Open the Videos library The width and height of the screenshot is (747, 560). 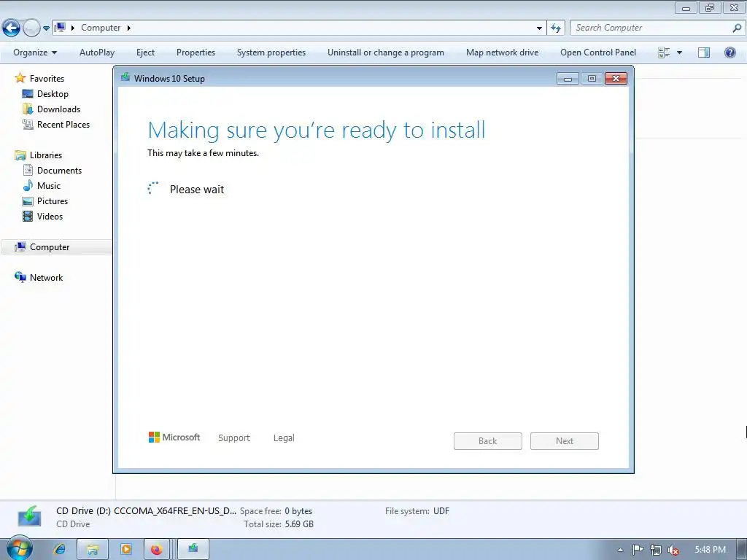point(50,216)
